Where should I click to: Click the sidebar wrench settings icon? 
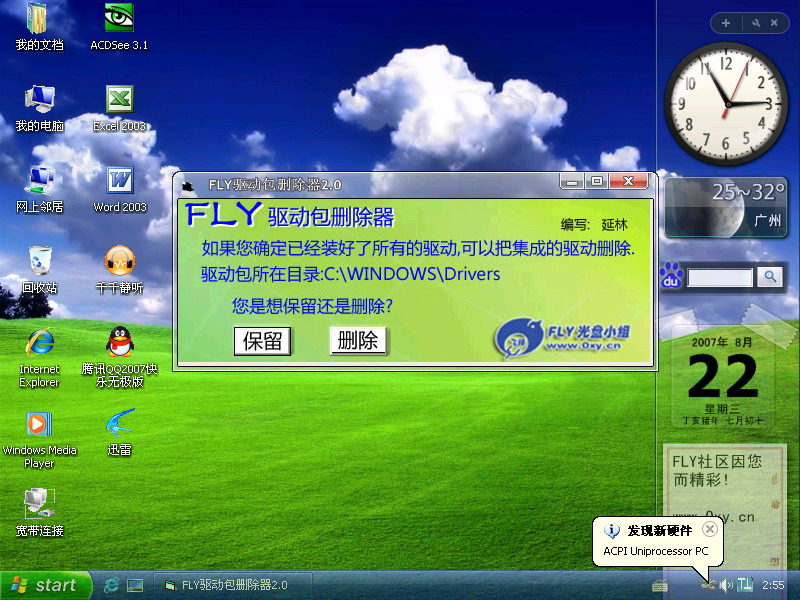[756, 23]
